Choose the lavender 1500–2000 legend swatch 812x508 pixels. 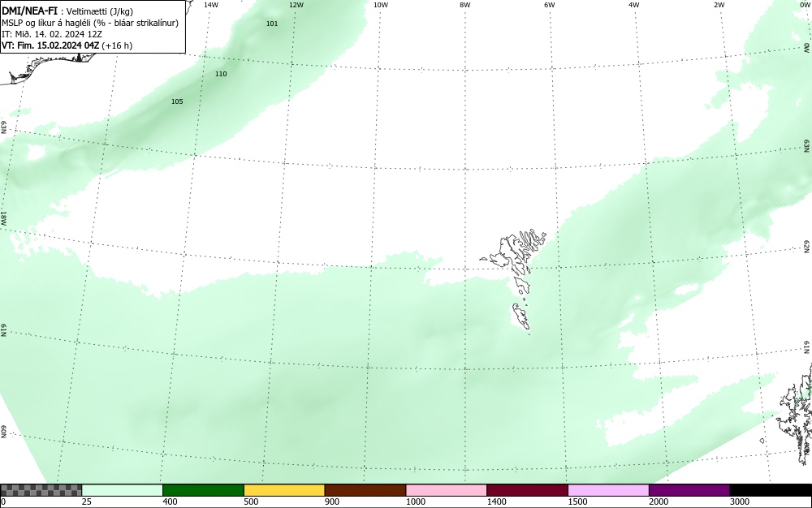click(608, 490)
